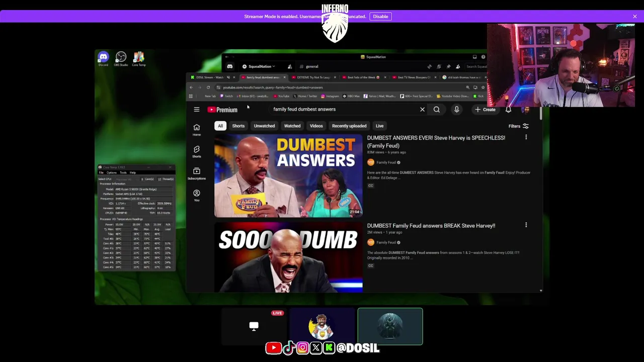Open Help menu in Core Temp
Viewport: 644px width, 362px height.
pyautogui.click(x=133, y=172)
